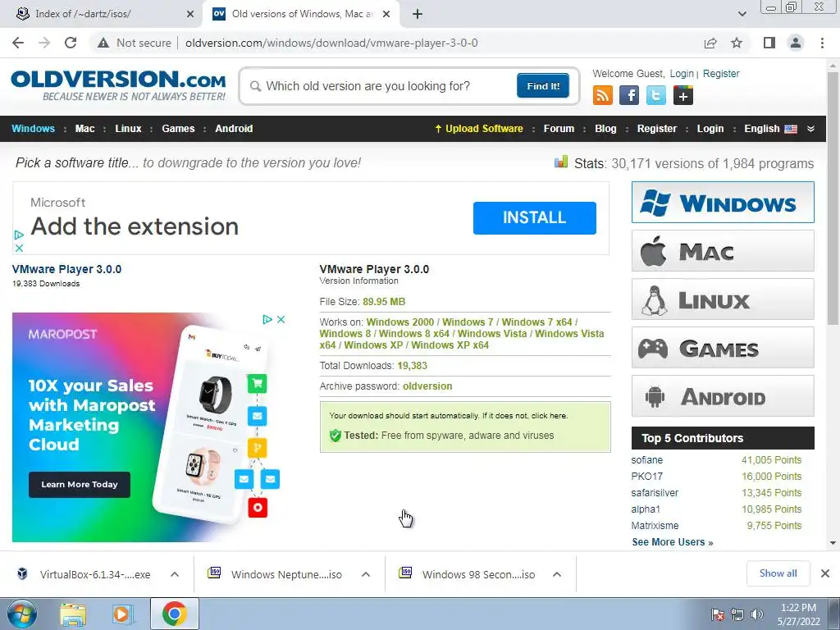Screen dimensions: 840x630
Task: Click the OLDVERSION.COM logo
Action: point(118,85)
